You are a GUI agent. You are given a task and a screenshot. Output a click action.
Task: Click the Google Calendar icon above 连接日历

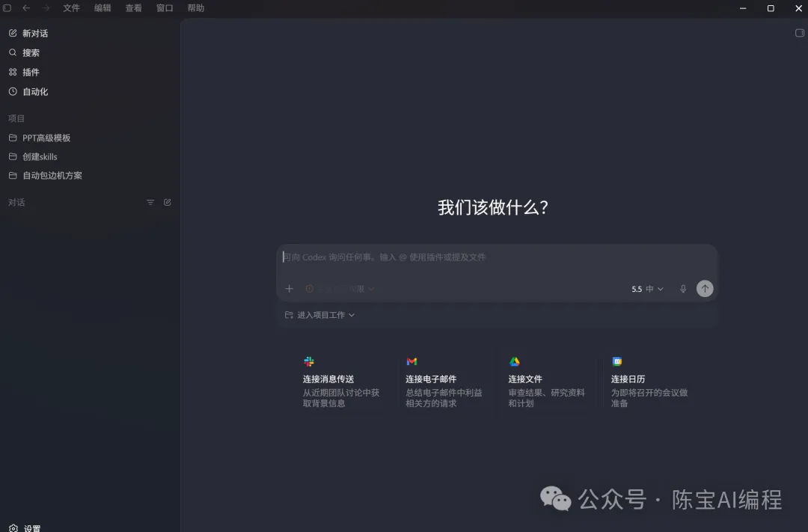(x=616, y=361)
